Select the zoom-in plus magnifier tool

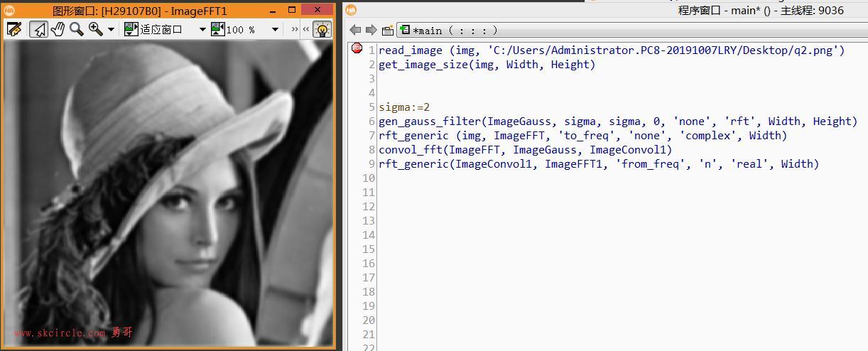(95, 29)
